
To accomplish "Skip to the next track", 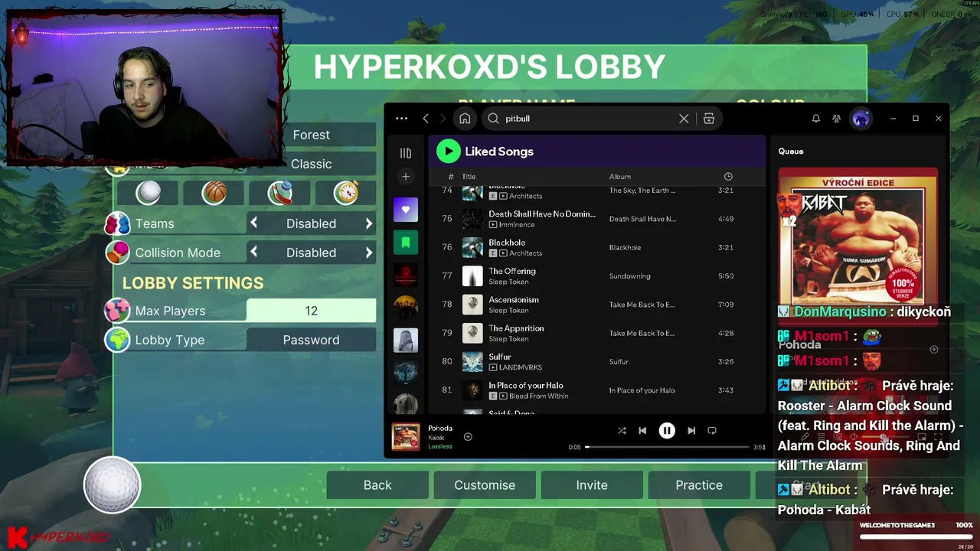I will click(x=691, y=431).
